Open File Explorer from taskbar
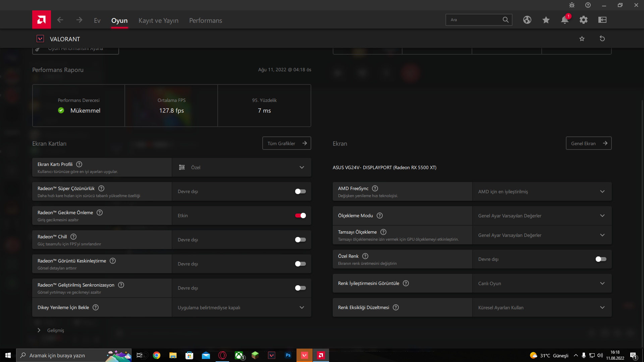644x362 pixels. point(173,355)
